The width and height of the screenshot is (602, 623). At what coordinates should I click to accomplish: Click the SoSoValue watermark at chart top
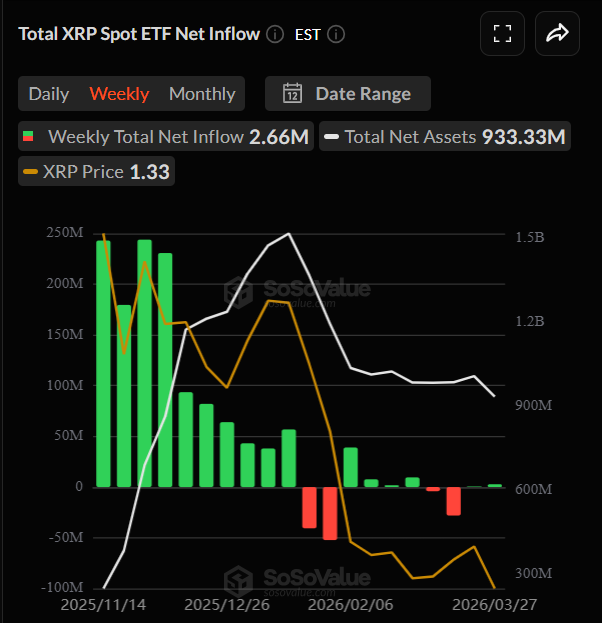[x=297, y=291]
